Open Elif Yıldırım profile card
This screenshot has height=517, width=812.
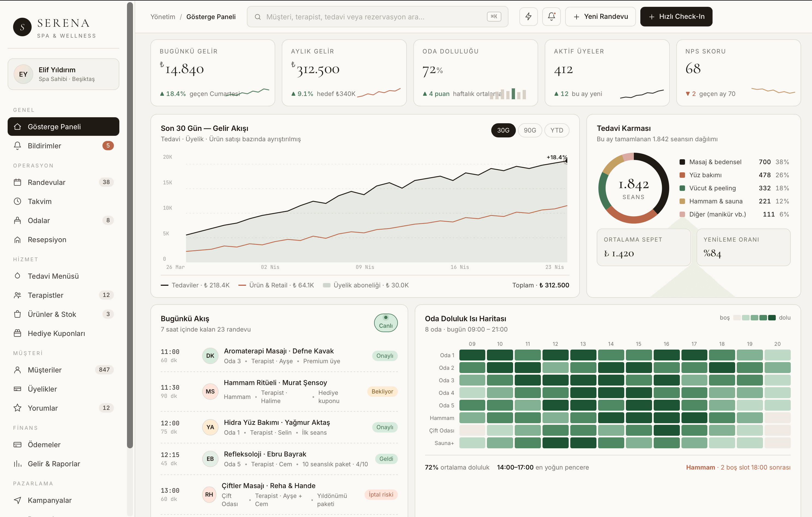63,74
